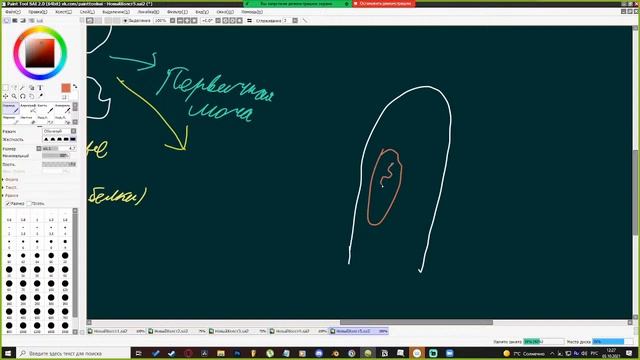The image size is (640, 360).
Task: Open the Выделение menu
Action: click(116, 12)
